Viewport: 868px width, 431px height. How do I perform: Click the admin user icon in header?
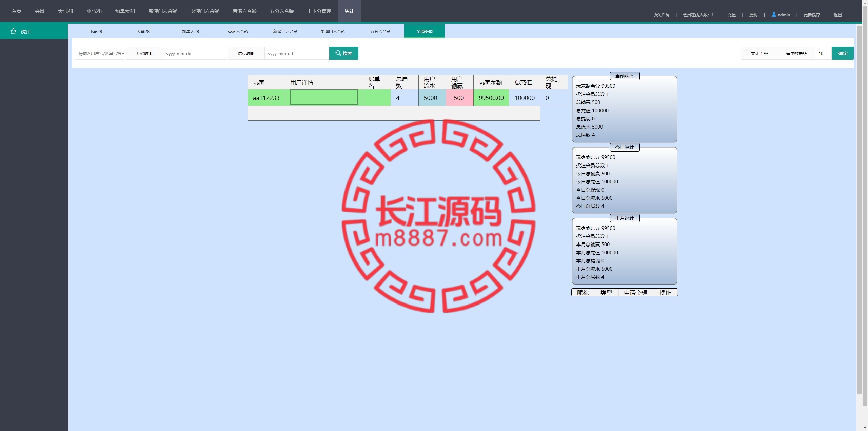(774, 14)
